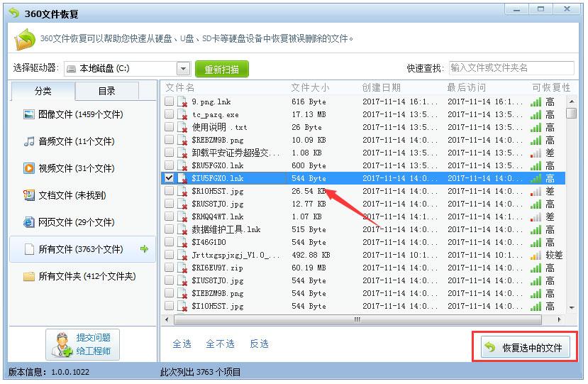Sort by the 最后访问 column header
The width and height of the screenshot is (588, 384).
[x=467, y=88]
